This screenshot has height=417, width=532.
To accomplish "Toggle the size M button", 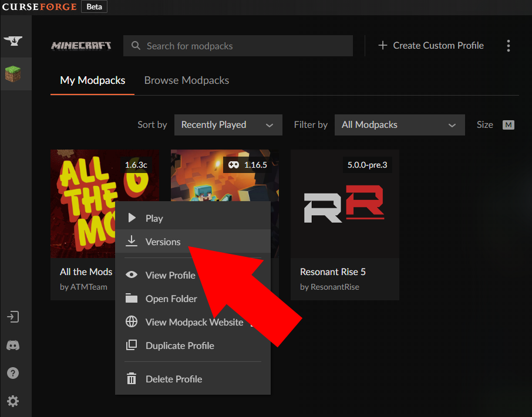I will coord(509,125).
